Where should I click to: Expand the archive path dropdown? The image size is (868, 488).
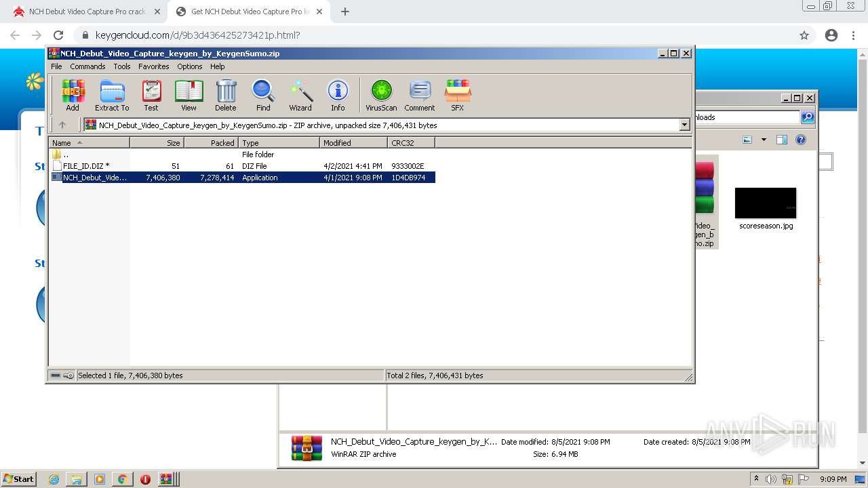coord(684,125)
